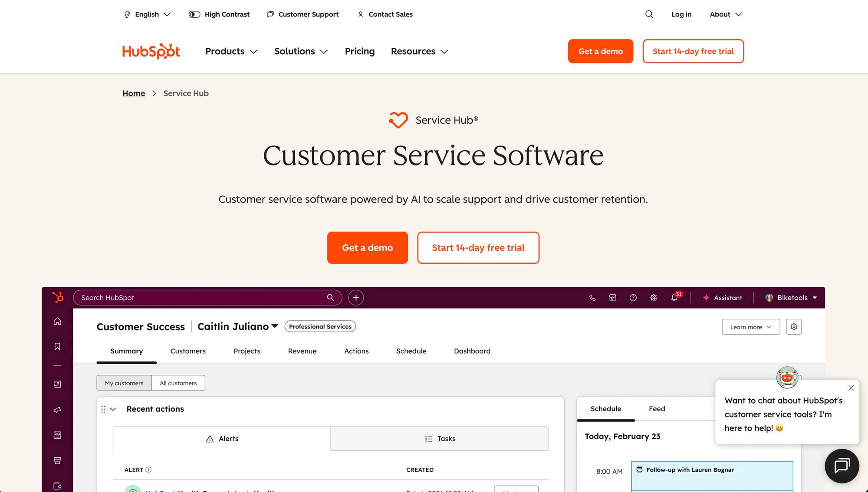Open the content icon in the sidebar
Screen dimensions: 868x492
tap(57, 435)
